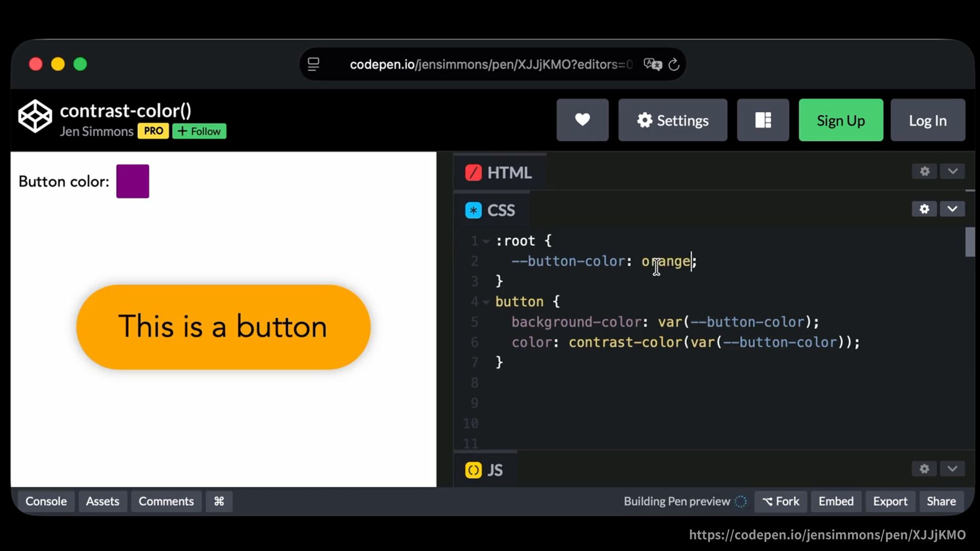Click the green Sign Up button
This screenshot has width=980, height=551.
point(841,120)
